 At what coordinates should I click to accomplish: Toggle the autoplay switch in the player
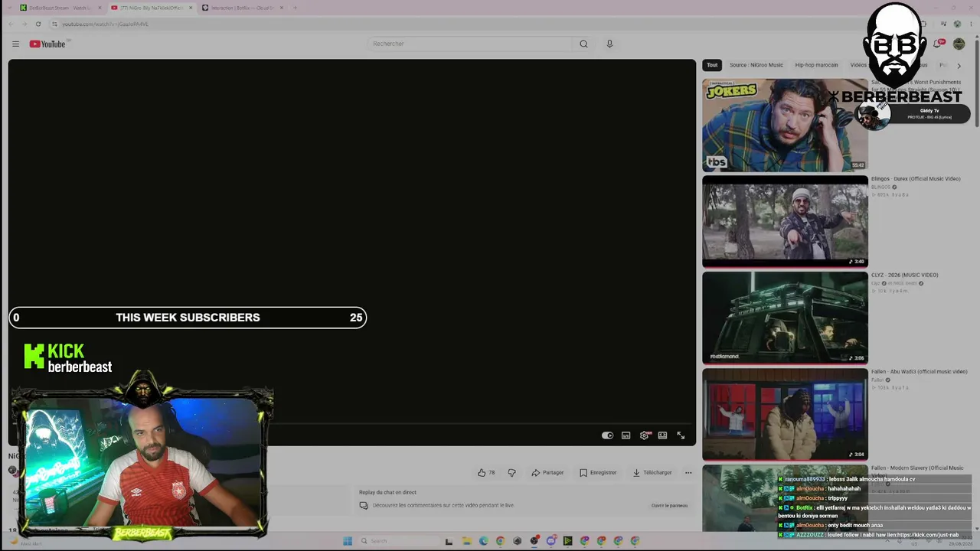pyautogui.click(x=607, y=435)
